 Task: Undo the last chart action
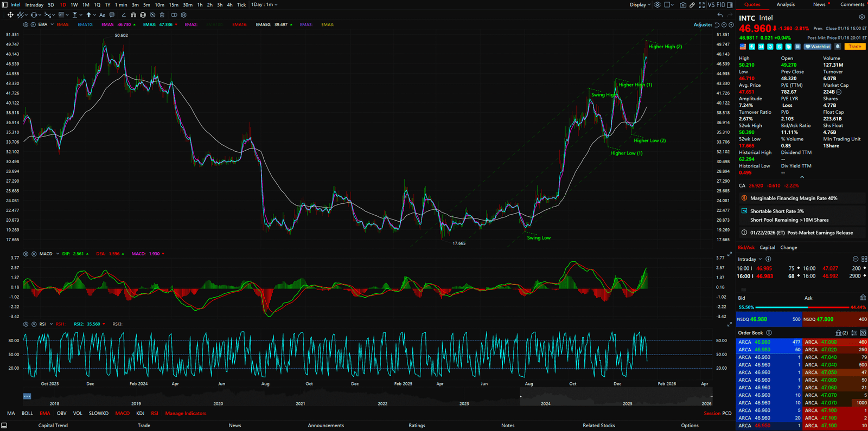pyautogui.click(x=720, y=15)
